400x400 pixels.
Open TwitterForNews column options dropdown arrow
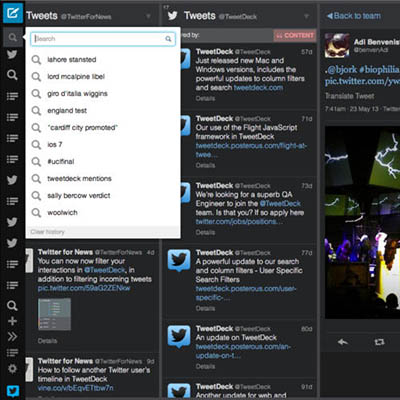tap(148, 16)
